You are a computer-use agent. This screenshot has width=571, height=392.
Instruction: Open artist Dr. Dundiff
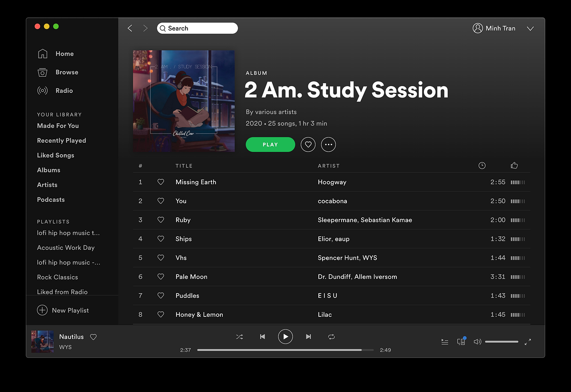(334, 276)
